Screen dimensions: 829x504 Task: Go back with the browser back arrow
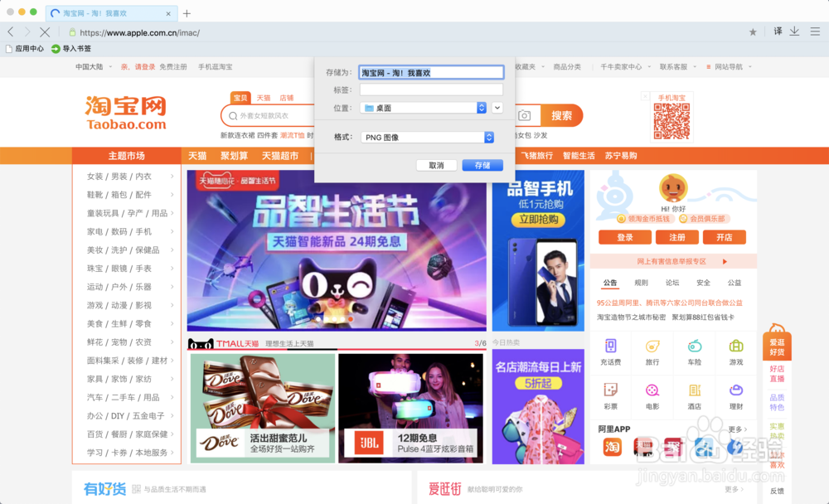[11, 32]
